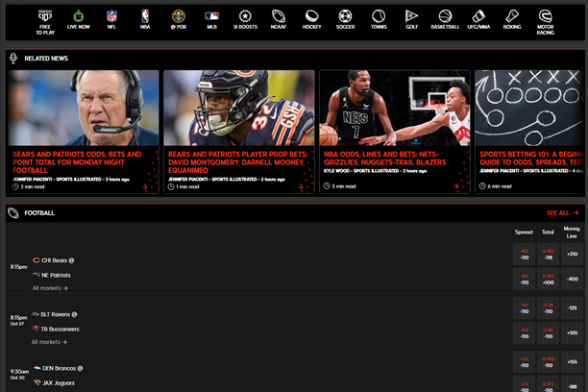Select CHI Bears +310 money line

click(573, 255)
